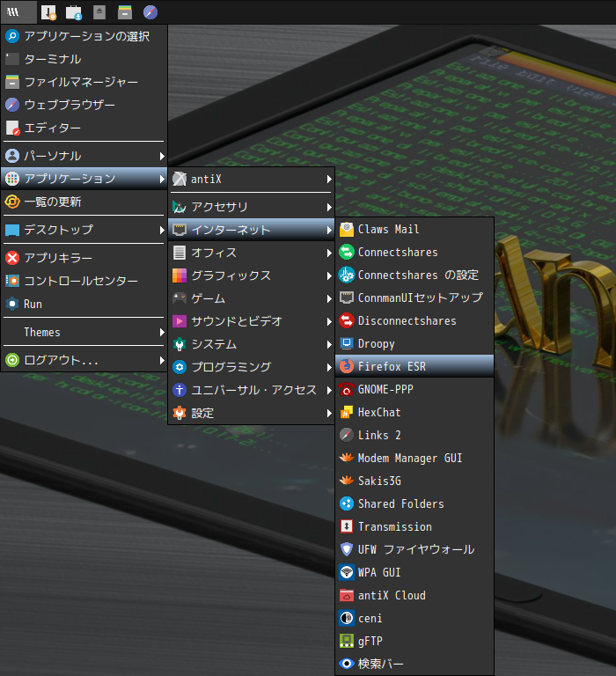Open the プログラミング category
Screen dimensions: 616x676
(x=252, y=367)
